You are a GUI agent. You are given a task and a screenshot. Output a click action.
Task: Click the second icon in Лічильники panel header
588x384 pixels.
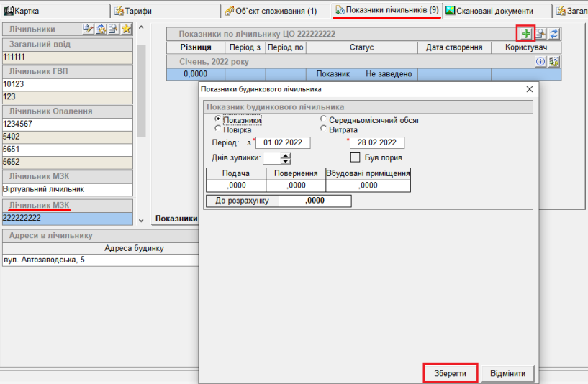click(x=101, y=29)
